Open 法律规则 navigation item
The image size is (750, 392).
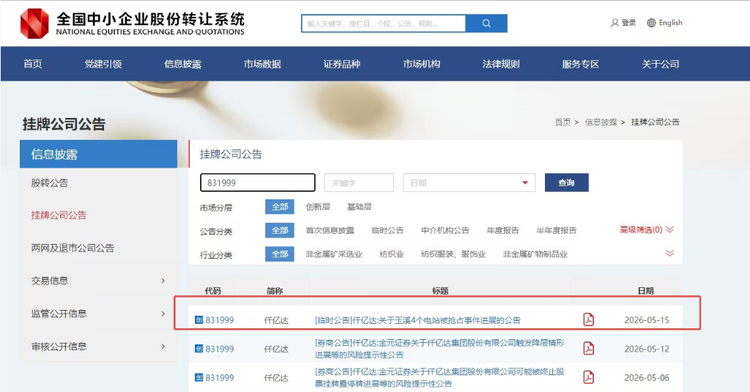pos(501,64)
